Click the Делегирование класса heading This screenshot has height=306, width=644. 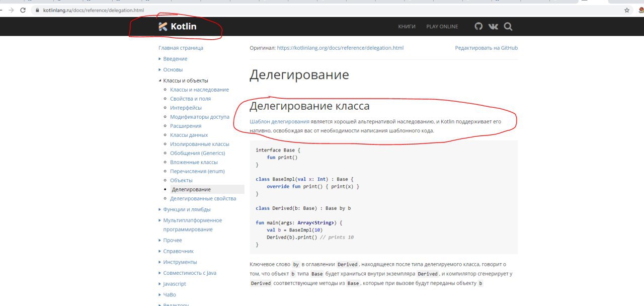(309, 106)
